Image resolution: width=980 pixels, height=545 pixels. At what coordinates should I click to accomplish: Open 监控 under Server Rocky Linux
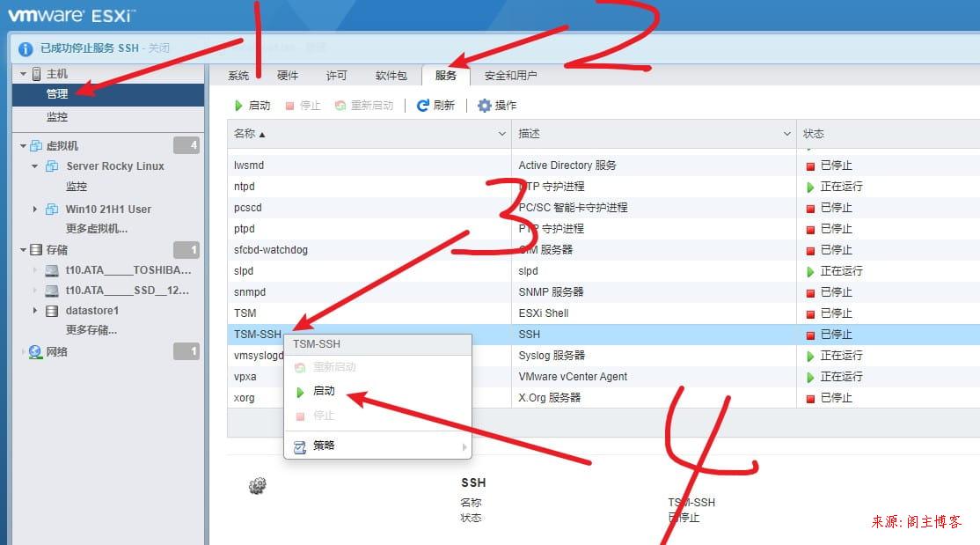[x=77, y=187]
